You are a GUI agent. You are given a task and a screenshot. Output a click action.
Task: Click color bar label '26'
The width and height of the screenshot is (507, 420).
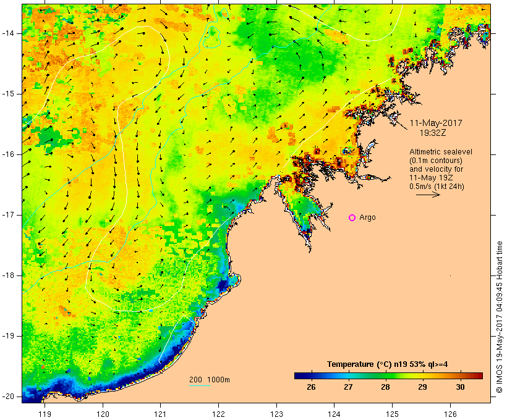pyautogui.click(x=311, y=387)
